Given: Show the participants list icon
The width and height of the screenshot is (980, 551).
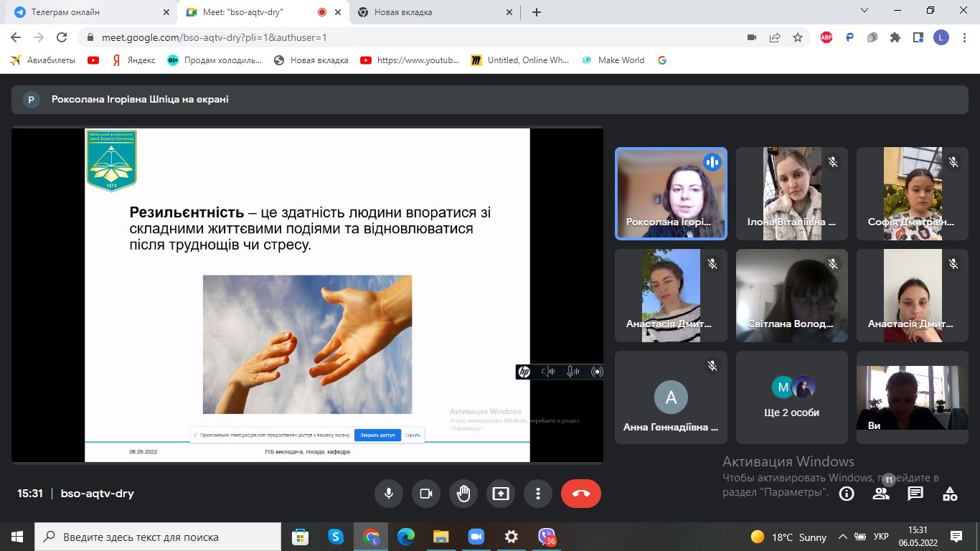Looking at the screenshot, I should point(881,494).
